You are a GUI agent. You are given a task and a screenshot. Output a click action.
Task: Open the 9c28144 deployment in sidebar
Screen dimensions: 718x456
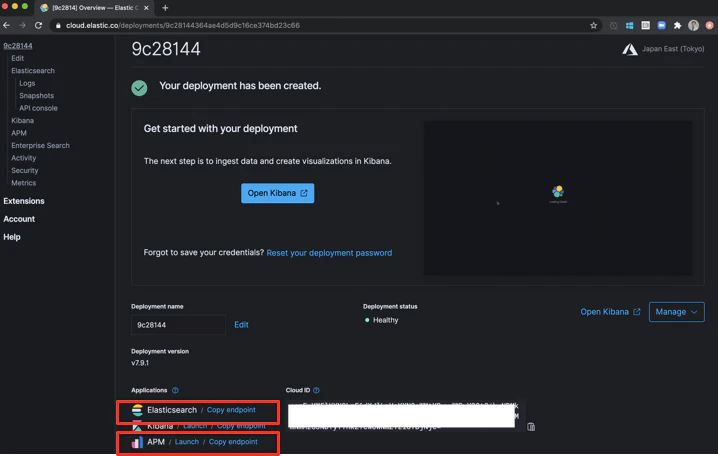pos(18,46)
